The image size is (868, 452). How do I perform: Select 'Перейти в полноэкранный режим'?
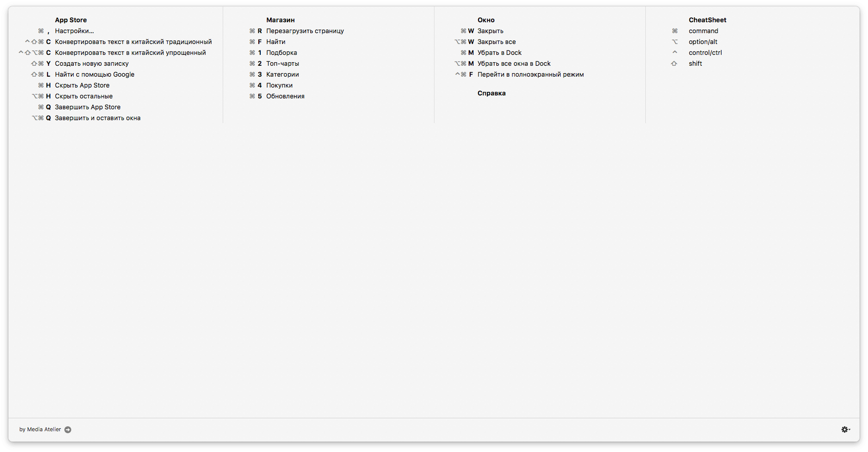pos(530,74)
